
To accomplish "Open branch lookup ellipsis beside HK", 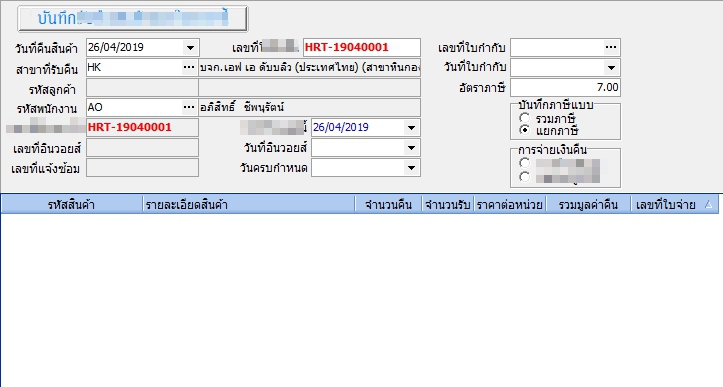I will click(x=189, y=67).
